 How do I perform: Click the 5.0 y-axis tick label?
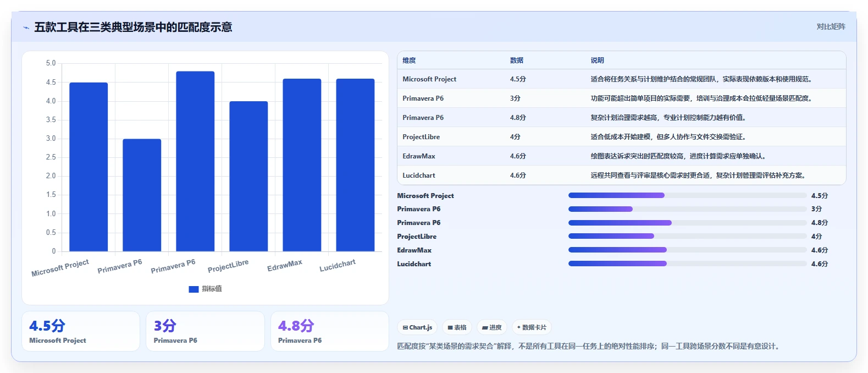pyautogui.click(x=51, y=63)
